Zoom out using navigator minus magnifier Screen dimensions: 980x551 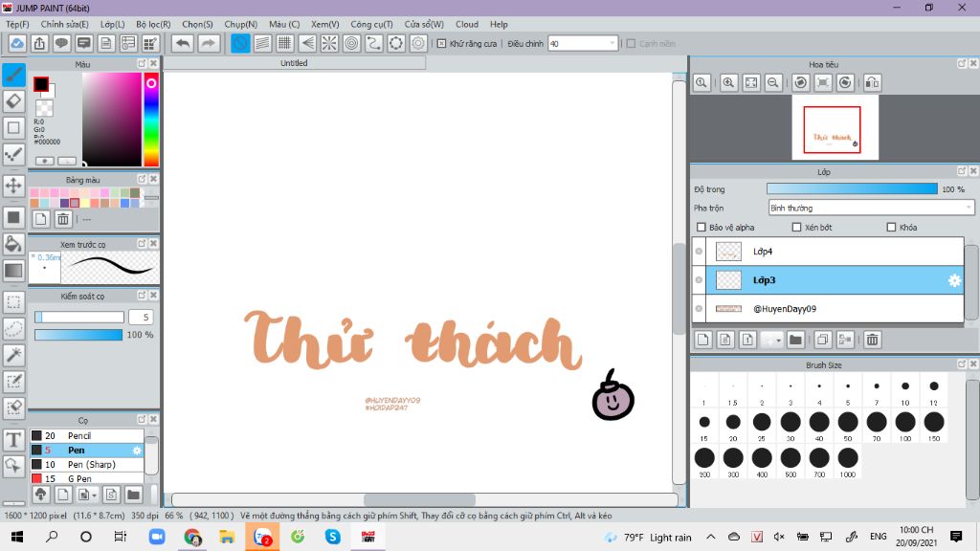click(773, 82)
